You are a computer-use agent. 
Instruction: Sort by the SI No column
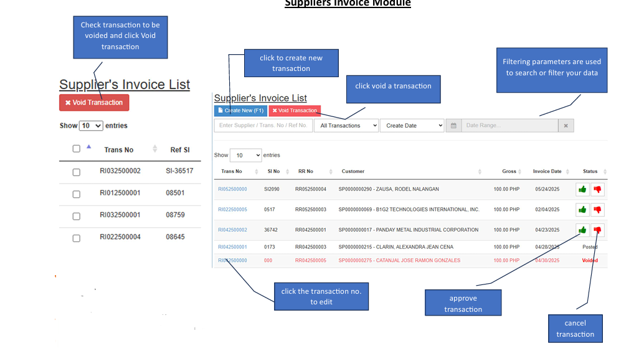[288, 172]
